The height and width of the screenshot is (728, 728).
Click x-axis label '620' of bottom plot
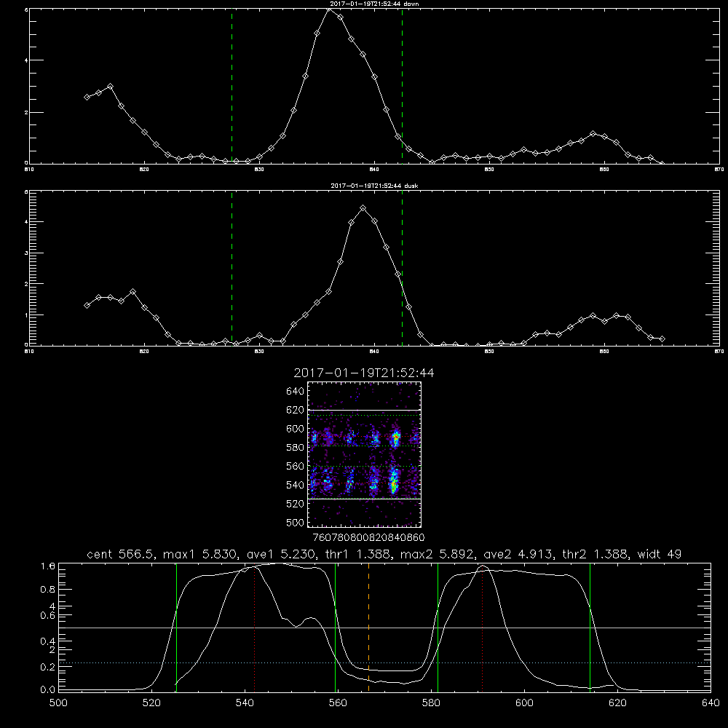pos(617,703)
